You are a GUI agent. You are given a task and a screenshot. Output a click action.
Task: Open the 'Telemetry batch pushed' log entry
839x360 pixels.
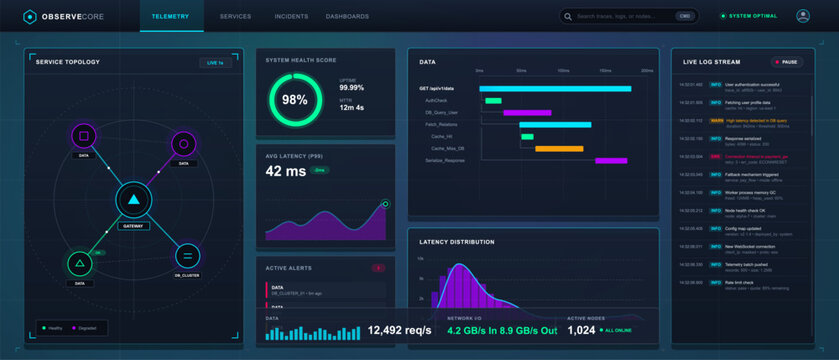[x=743, y=267]
